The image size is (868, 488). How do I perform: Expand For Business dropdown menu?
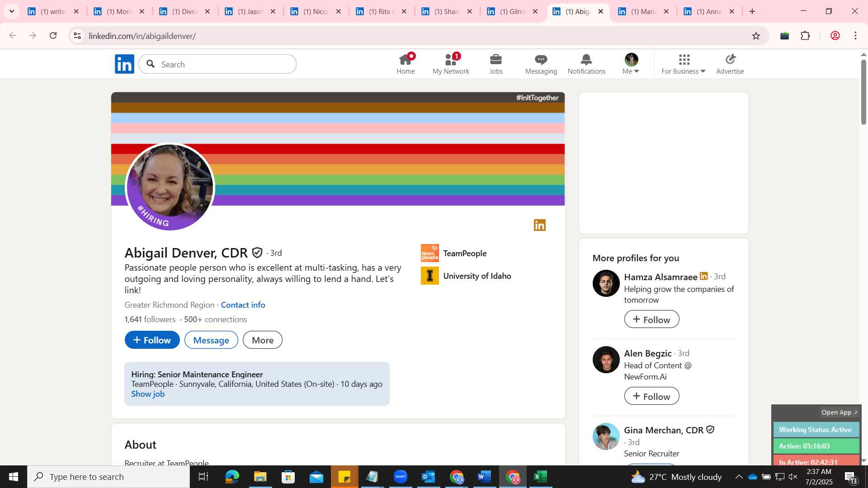pos(684,64)
